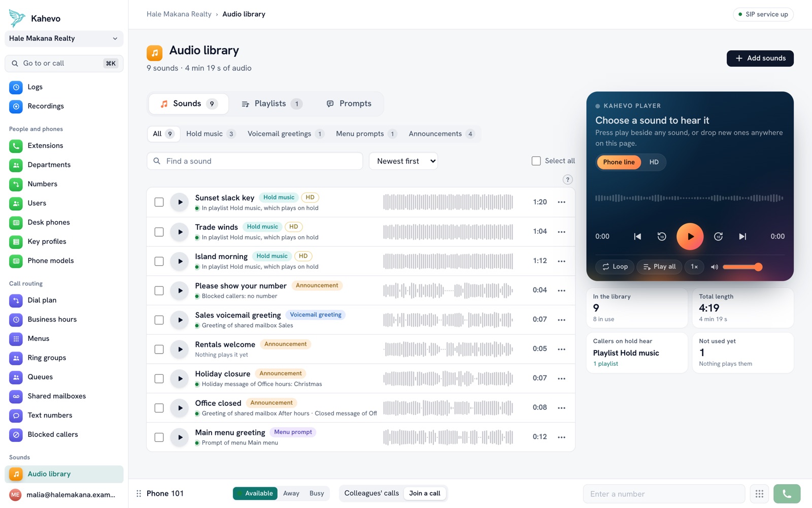Image resolution: width=812 pixels, height=508 pixels.
Task: Adjust the player volume slider
Action: [x=742, y=267]
